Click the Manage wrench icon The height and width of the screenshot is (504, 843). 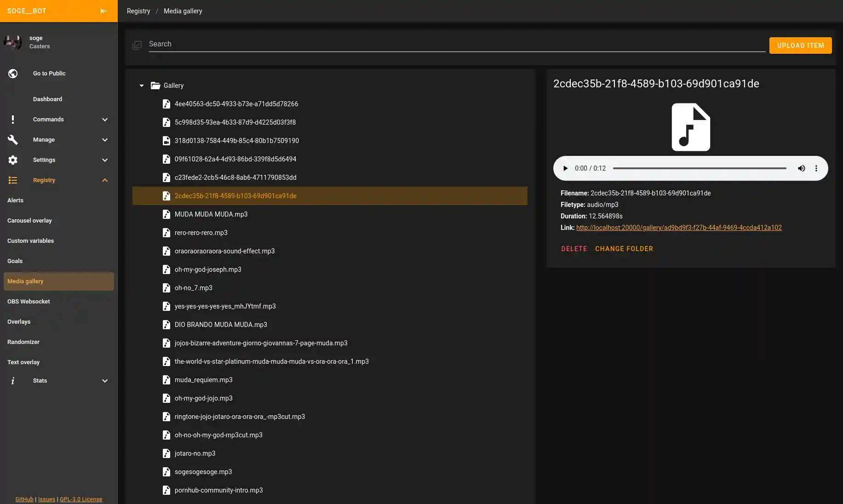pos(13,140)
